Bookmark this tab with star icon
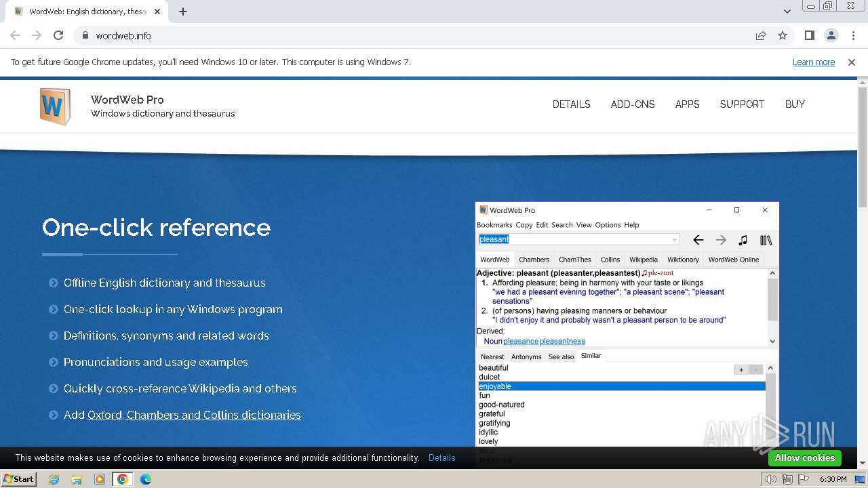Screen dimensions: 868x488 [x=783, y=35]
